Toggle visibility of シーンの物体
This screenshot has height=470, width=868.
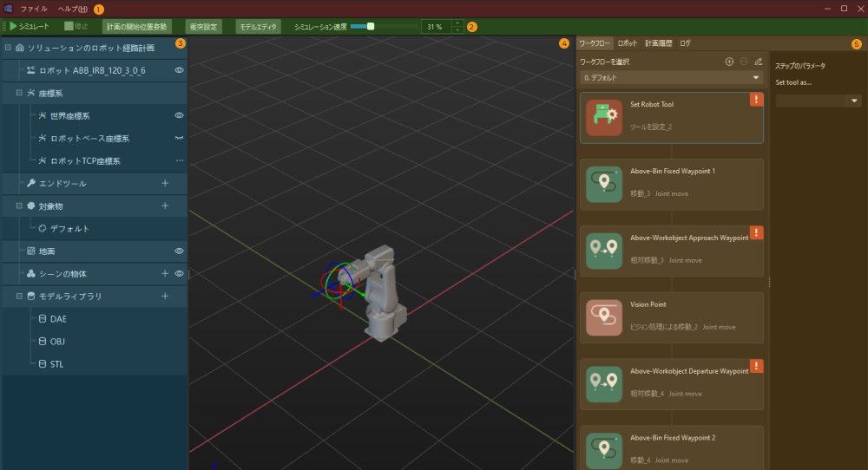[179, 274]
